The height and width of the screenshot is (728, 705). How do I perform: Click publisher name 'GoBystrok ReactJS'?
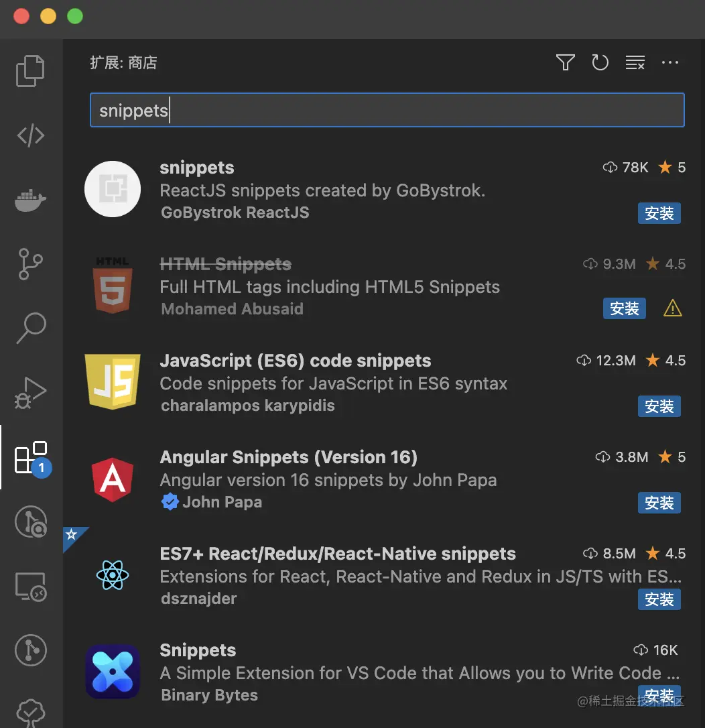click(x=235, y=213)
